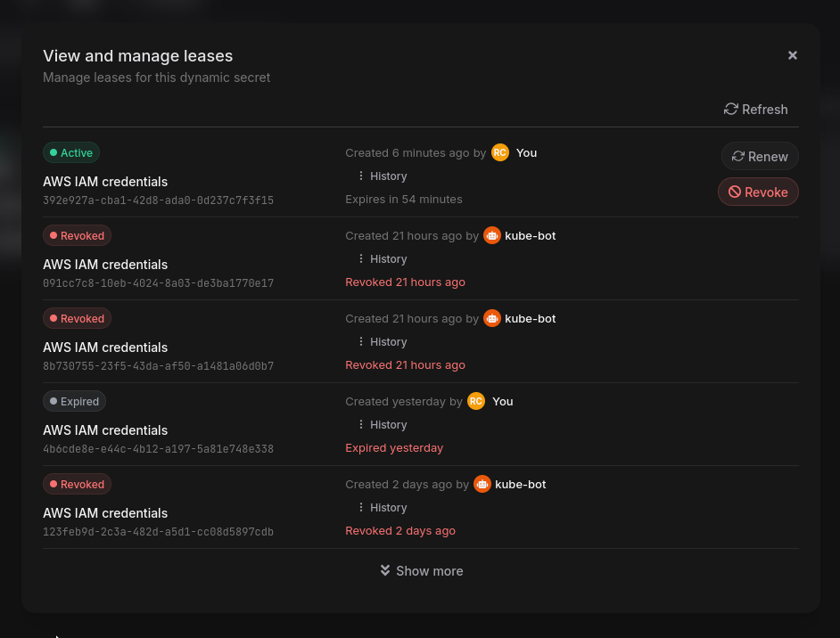This screenshot has height=638, width=840.
Task: Toggle the first Revoked status badge
Action: pyautogui.click(x=77, y=235)
